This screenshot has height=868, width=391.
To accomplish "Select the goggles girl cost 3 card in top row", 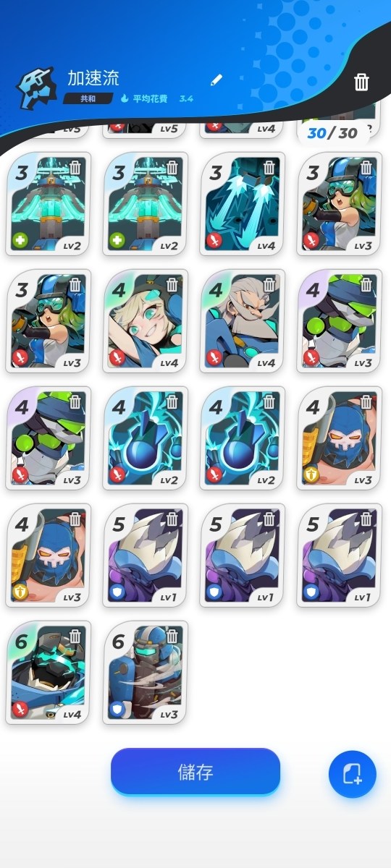I will coord(340,204).
